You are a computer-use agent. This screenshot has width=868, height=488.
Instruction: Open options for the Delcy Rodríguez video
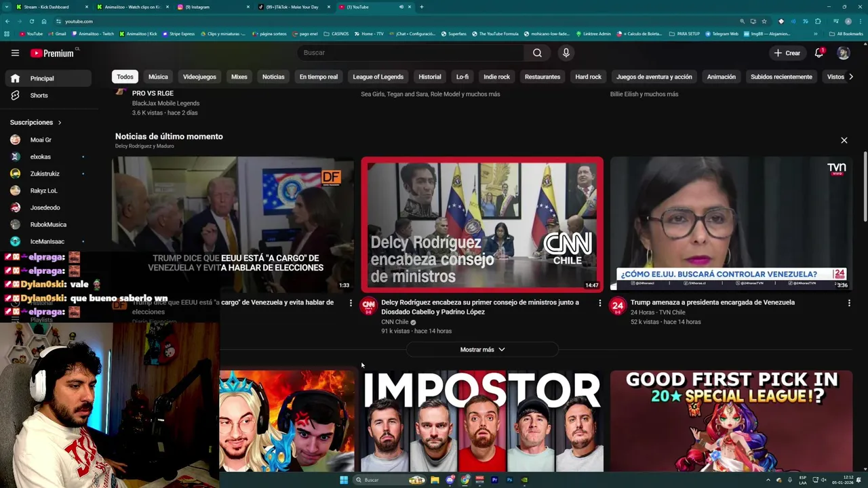599,303
